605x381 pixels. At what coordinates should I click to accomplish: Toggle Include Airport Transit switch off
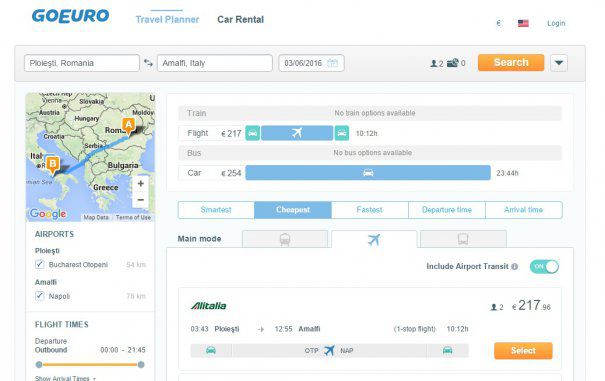point(544,266)
